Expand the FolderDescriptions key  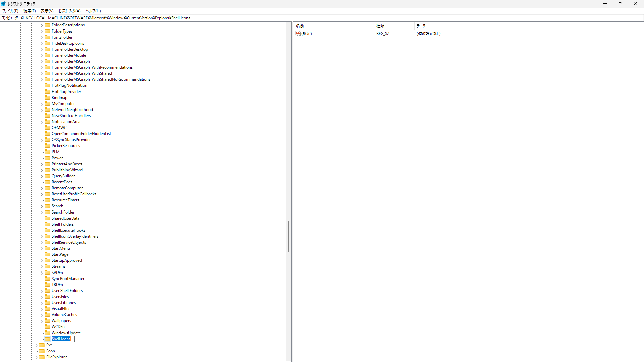pos(42,25)
